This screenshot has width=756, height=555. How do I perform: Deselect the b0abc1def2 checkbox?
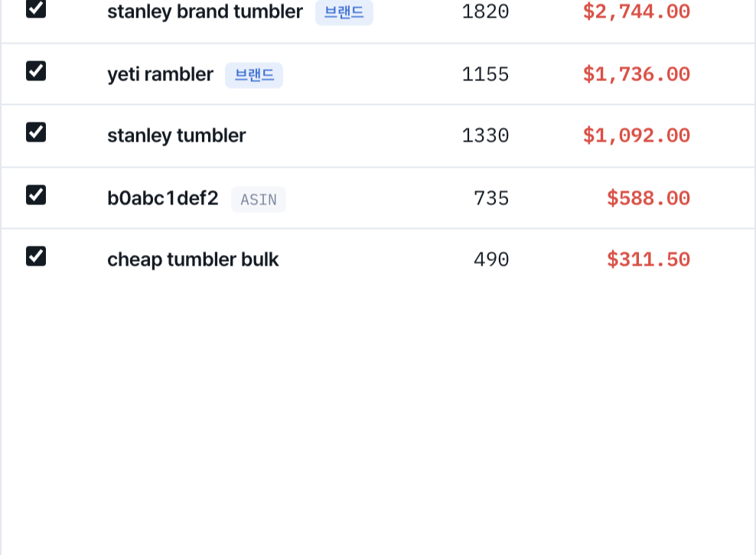(x=36, y=194)
